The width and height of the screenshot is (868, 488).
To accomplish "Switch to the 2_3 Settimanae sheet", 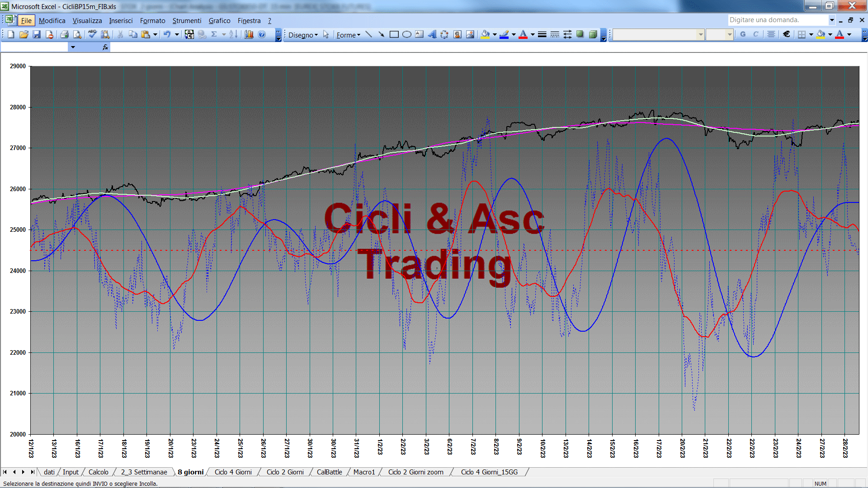I will coord(144,472).
